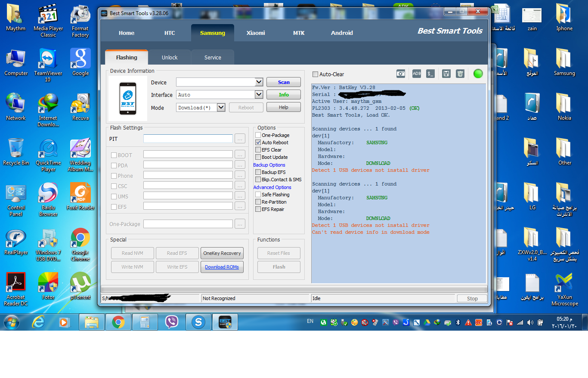Viewport: 588px width, 378px height.
Task: Clear the log with the trash icon
Action: [460, 74]
